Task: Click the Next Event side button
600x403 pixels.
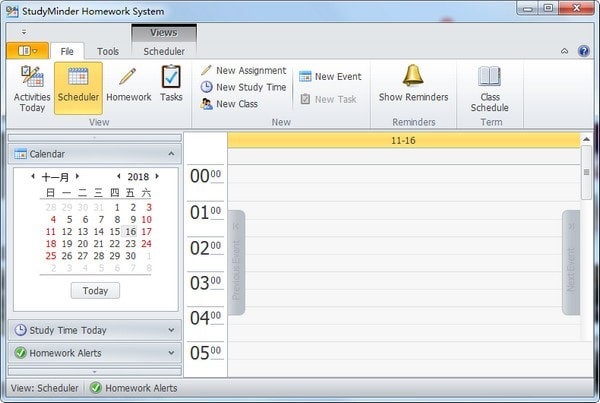Action: point(571,263)
